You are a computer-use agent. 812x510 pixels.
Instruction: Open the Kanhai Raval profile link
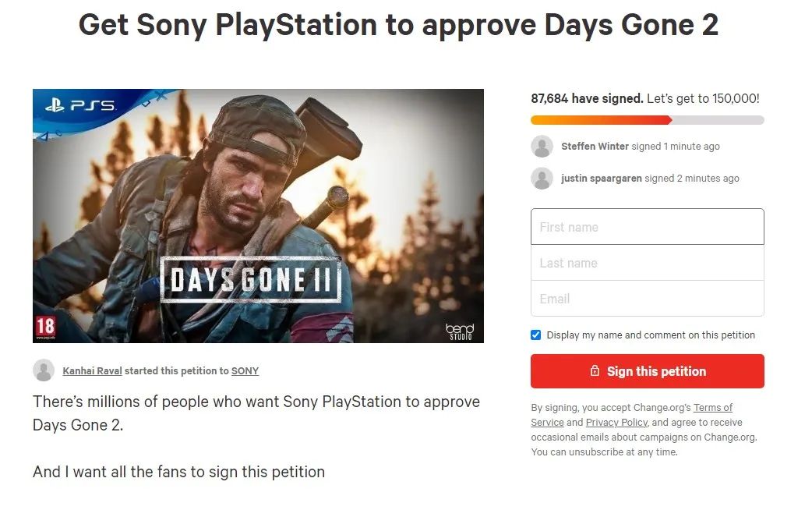point(92,371)
